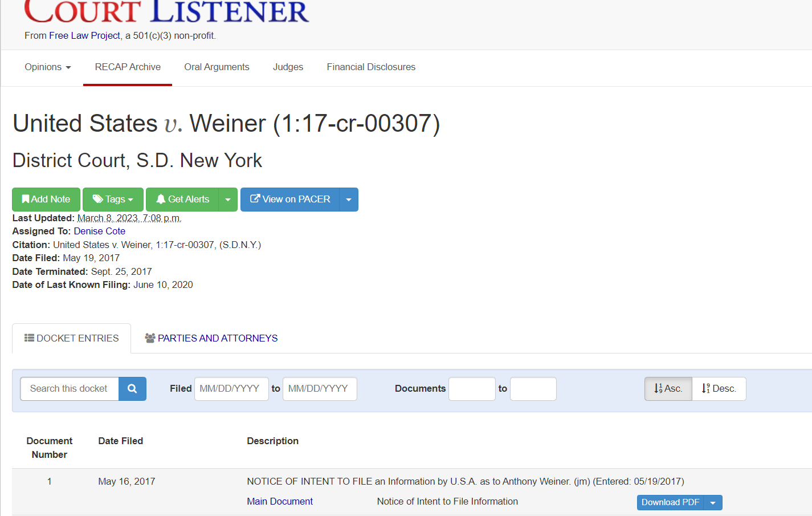This screenshot has height=516, width=812.
Task: Click the Documents end number field
Action: click(x=533, y=389)
